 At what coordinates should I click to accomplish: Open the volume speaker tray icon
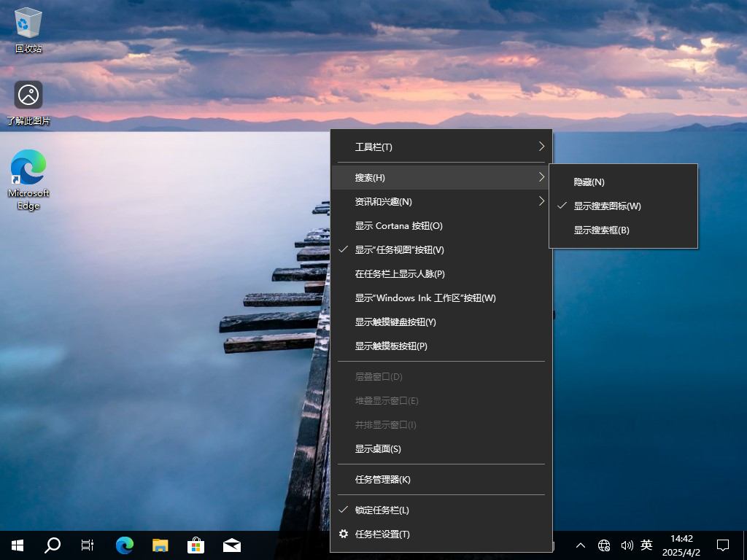[627, 545]
